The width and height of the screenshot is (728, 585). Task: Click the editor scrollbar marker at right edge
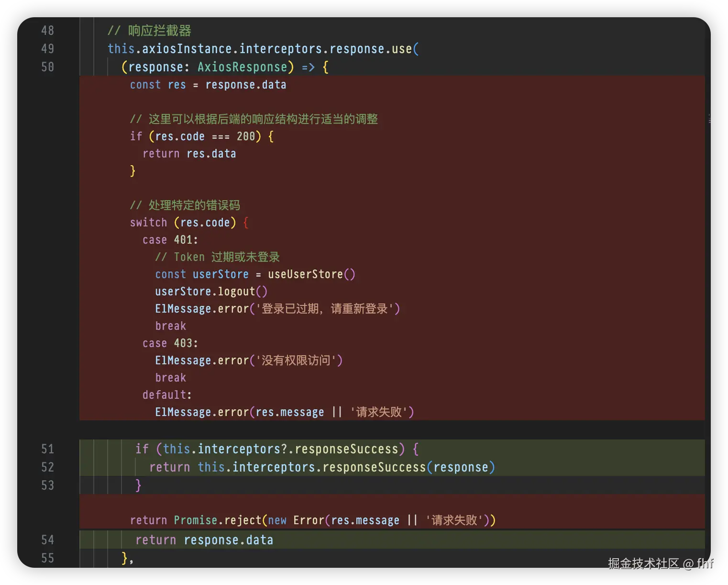click(x=710, y=118)
